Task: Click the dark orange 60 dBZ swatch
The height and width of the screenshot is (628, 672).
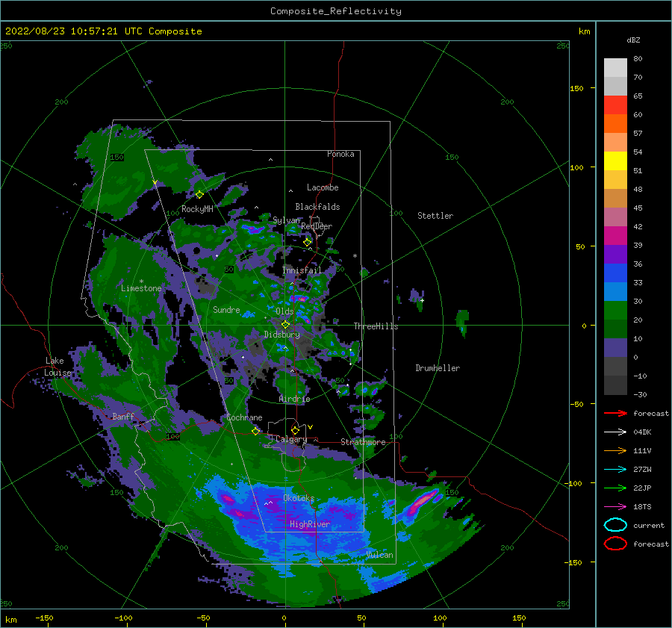Action: (615, 123)
